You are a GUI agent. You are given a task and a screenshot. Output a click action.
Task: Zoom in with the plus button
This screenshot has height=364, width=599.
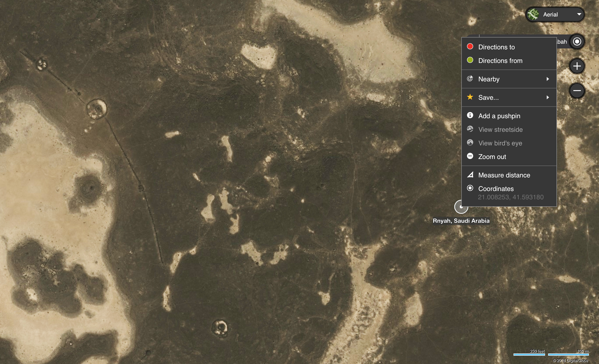click(x=577, y=66)
